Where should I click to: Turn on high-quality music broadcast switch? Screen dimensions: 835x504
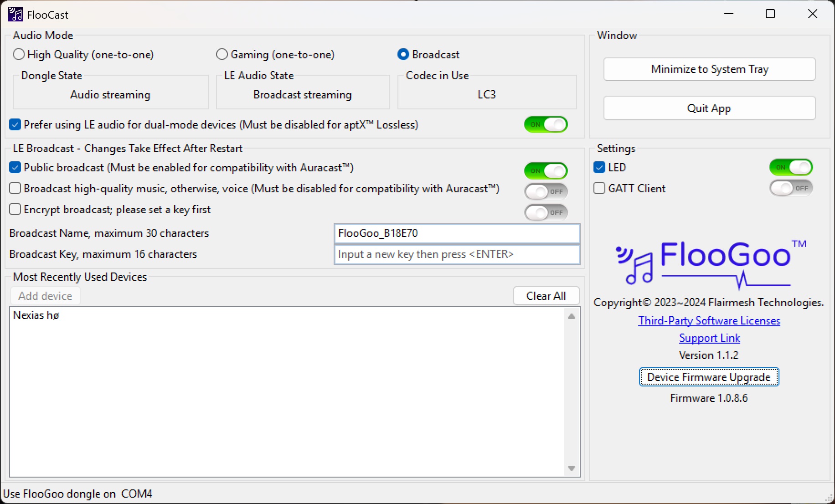[546, 192]
